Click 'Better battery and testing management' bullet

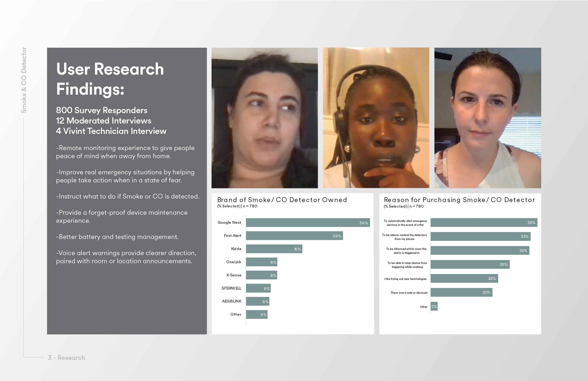117,237
